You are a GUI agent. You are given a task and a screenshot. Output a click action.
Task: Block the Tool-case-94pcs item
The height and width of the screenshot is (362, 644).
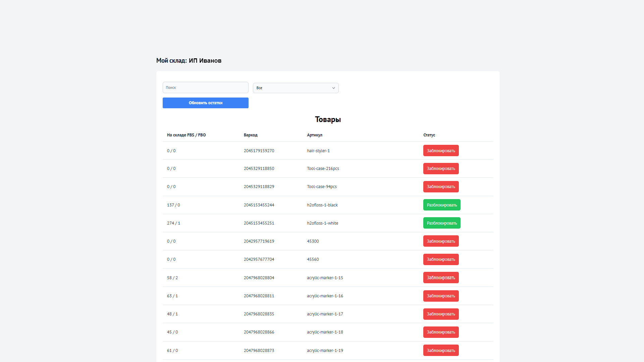tap(441, 187)
